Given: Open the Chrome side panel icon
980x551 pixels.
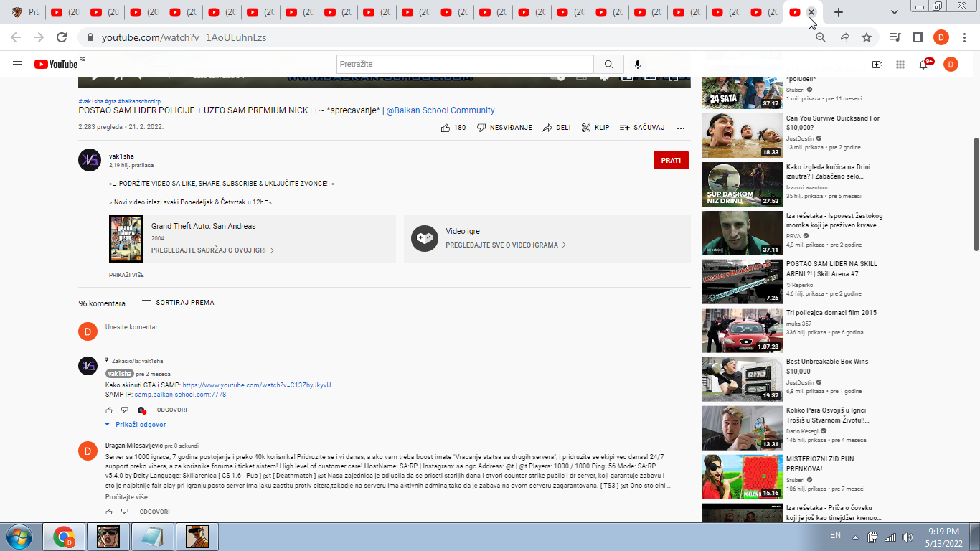Looking at the screenshot, I should (x=918, y=37).
